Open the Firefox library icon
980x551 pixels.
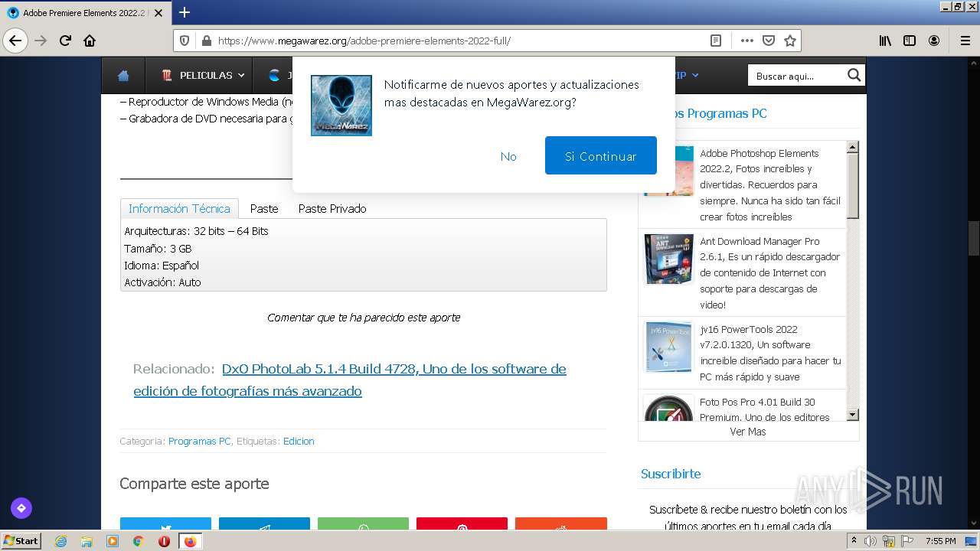pos(885,41)
